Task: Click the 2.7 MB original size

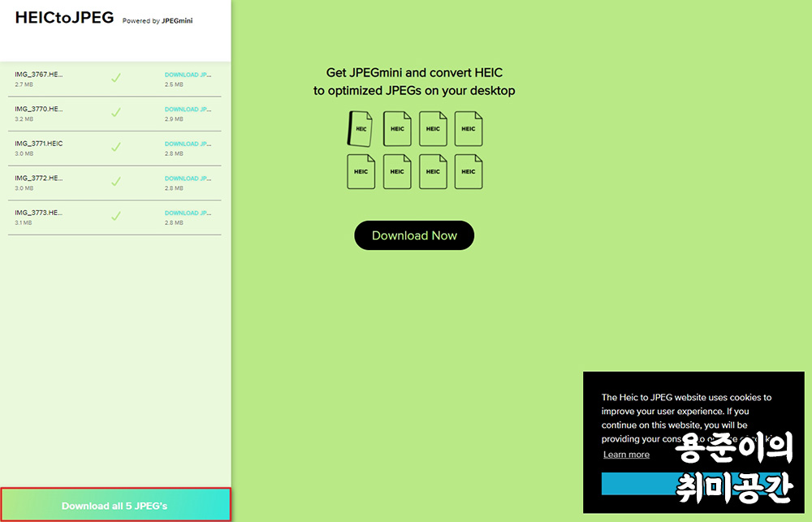Action: click(x=24, y=84)
